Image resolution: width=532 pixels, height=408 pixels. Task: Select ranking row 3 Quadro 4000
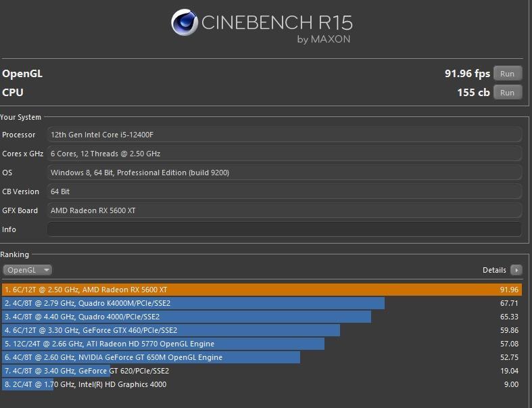pyautogui.click(x=262, y=317)
